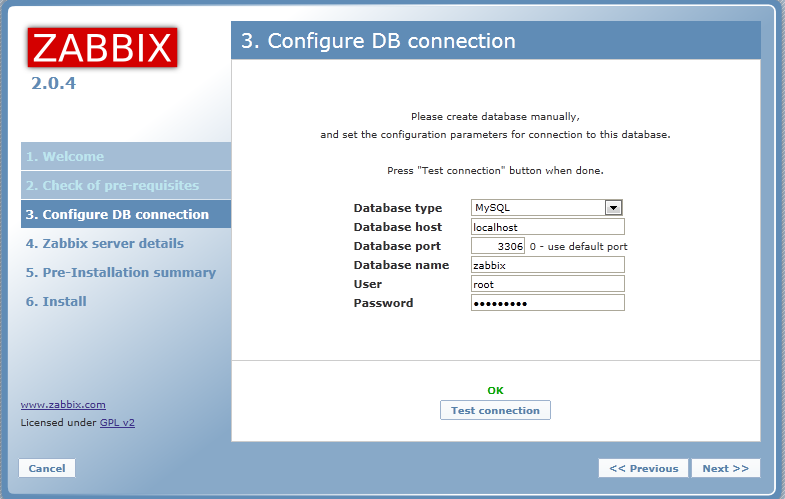Click the 'Licensed under' text
The image size is (785, 499).
pyautogui.click(x=59, y=422)
